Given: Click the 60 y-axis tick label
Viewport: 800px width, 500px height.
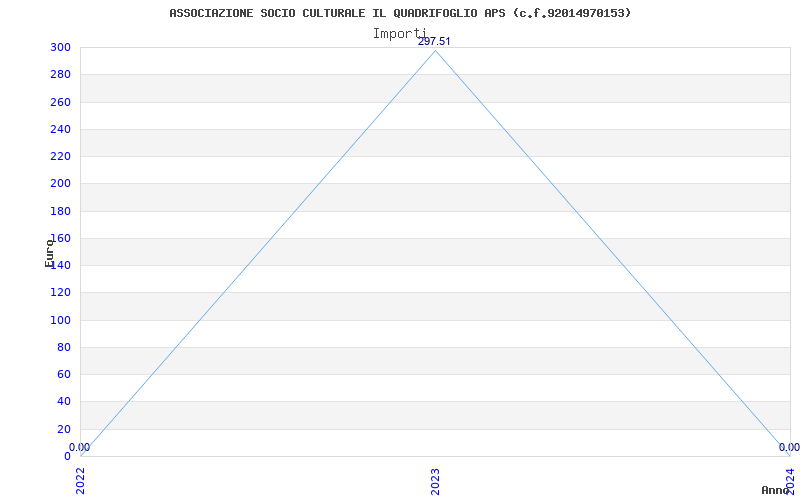Looking at the screenshot, I should [64, 374].
